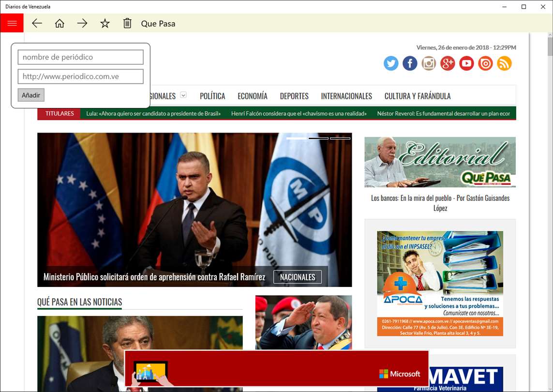Mark favorite with the star icon
Viewport: 553px width, 392px height.
[105, 23]
